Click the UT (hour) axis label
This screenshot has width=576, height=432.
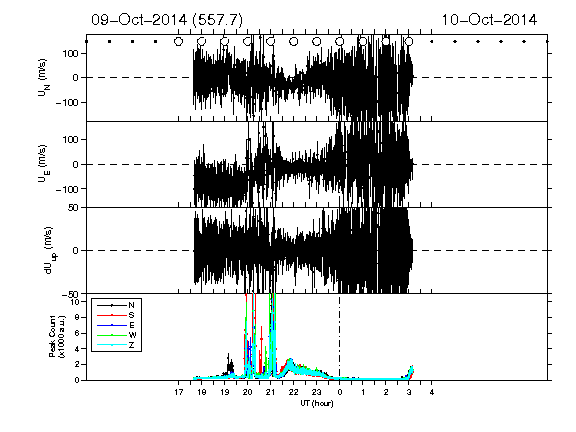pos(317,403)
